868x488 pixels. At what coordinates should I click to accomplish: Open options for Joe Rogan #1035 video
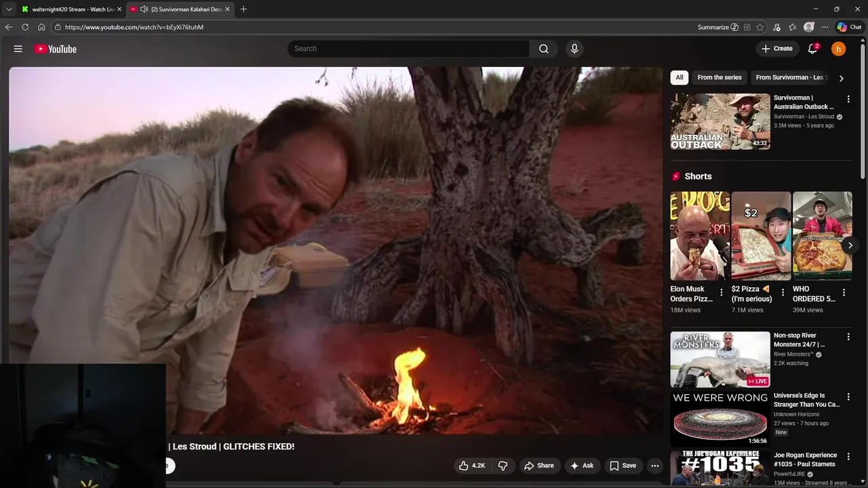tap(848, 457)
